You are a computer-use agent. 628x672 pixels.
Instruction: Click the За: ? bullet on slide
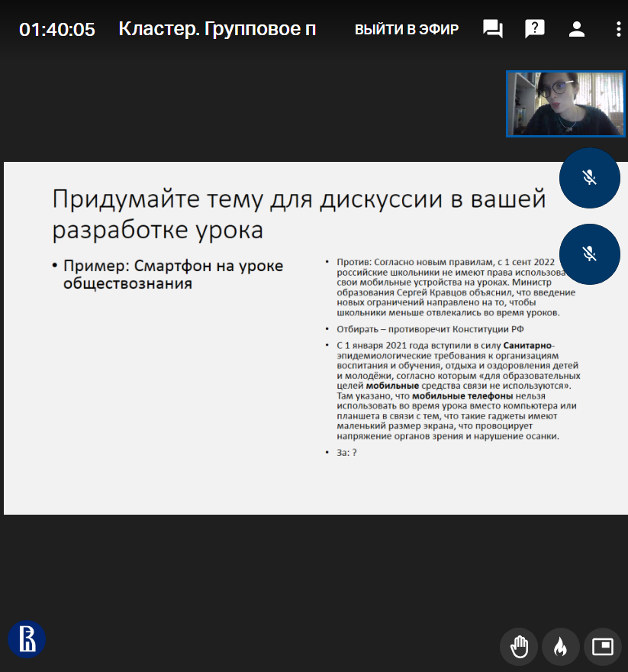347,453
